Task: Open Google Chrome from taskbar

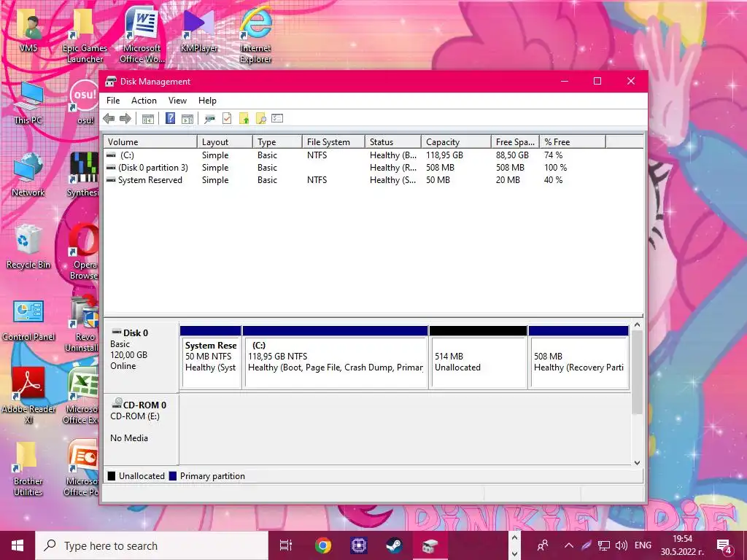Action: click(x=323, y=545)
